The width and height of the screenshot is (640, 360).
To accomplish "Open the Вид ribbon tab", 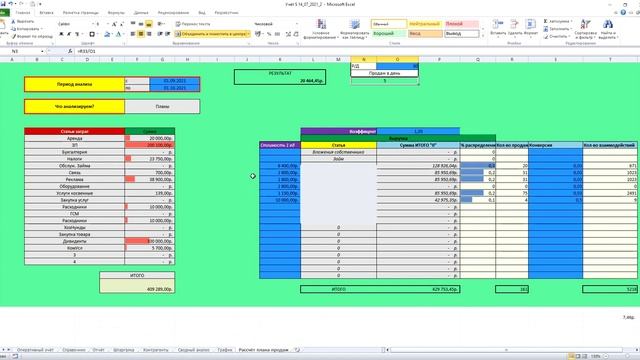I will click(202, 13).
